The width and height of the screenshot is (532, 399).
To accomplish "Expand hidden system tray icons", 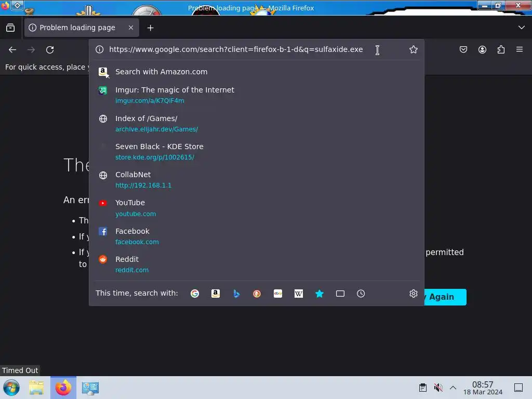I will [453, 388].
